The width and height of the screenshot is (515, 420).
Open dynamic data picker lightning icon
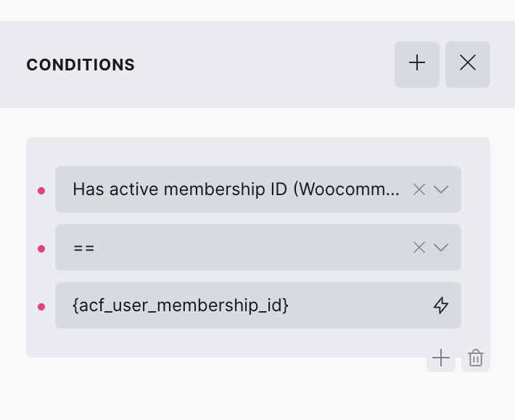click(441, 305)
